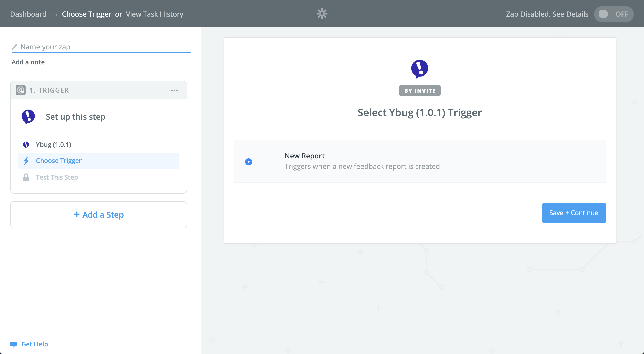Click the trigger step cursor icon
The height and width of the screenshot is (354, 644).
(x=21, y=90)
